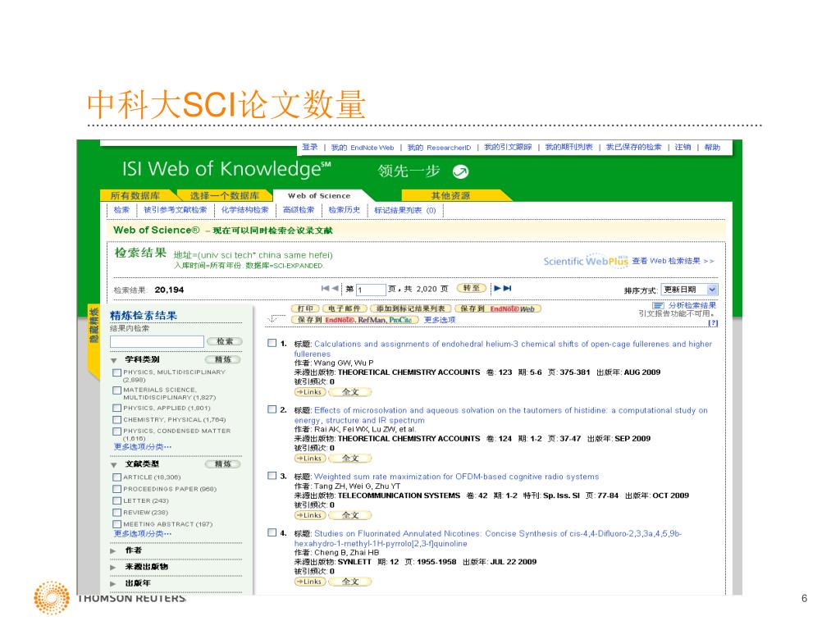Select the Web of Science tab
The width and height of the screenshot is (840, 630).
(319, 196)
